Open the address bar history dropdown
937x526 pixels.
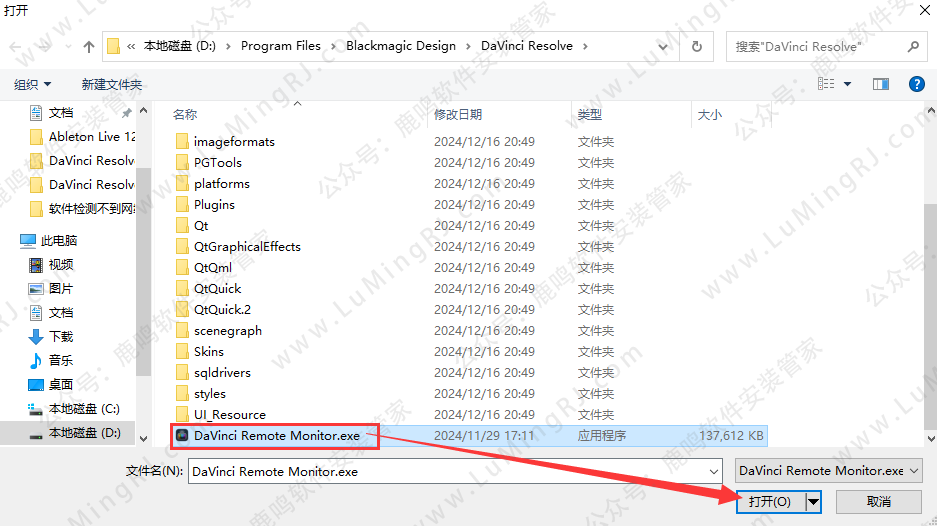tap(670, 46)
